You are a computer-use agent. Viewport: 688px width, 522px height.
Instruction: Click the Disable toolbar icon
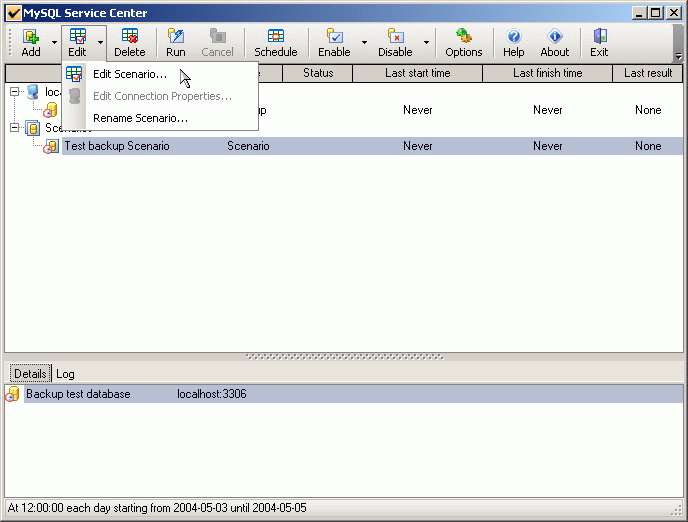[x=395, y=43]
